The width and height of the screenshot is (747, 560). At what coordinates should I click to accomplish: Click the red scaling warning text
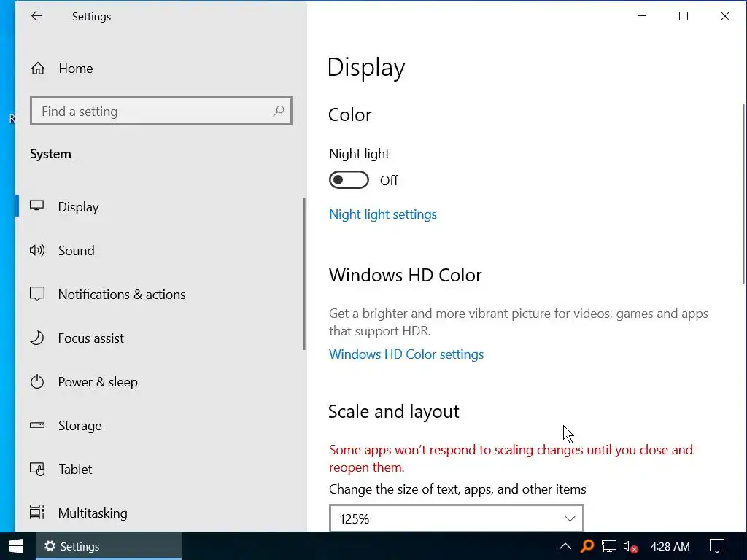pos(511,458)
